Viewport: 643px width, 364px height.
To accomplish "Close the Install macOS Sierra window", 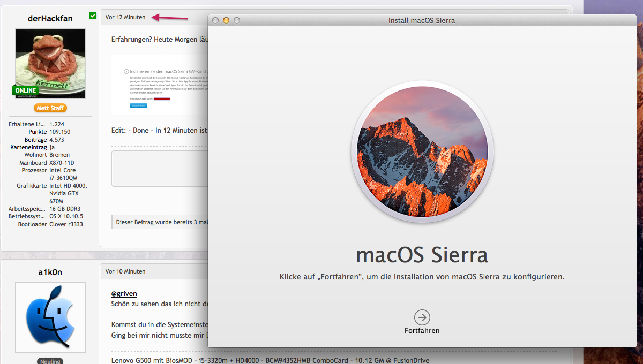I will [215, 20].
